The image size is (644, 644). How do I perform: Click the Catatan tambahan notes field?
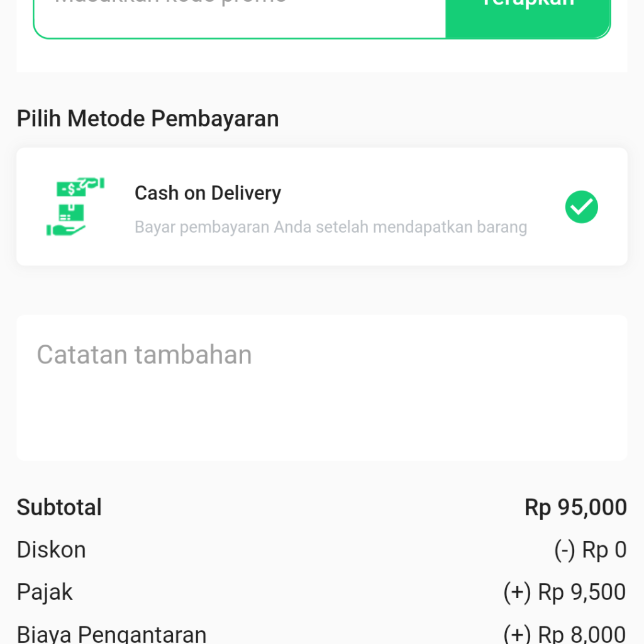[x=321, y=387]
